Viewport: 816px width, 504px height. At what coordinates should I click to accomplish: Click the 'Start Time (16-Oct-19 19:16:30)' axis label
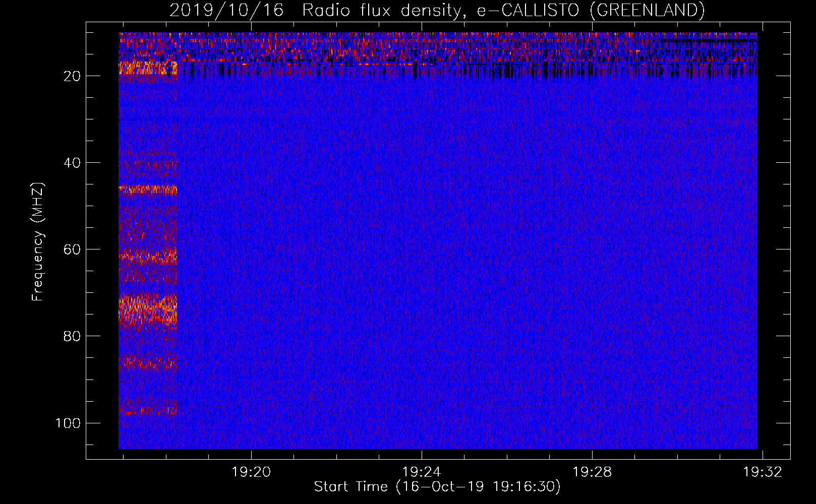(x=437, y=487)
